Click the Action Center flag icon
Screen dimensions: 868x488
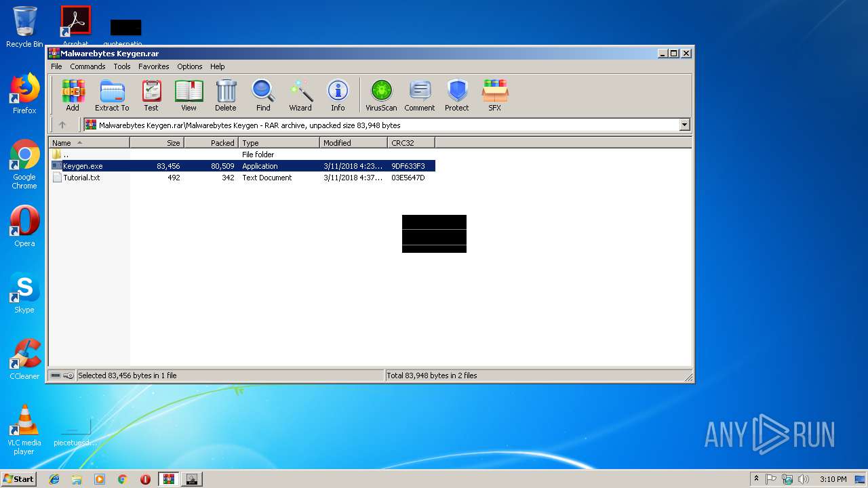tap(771, 479)
